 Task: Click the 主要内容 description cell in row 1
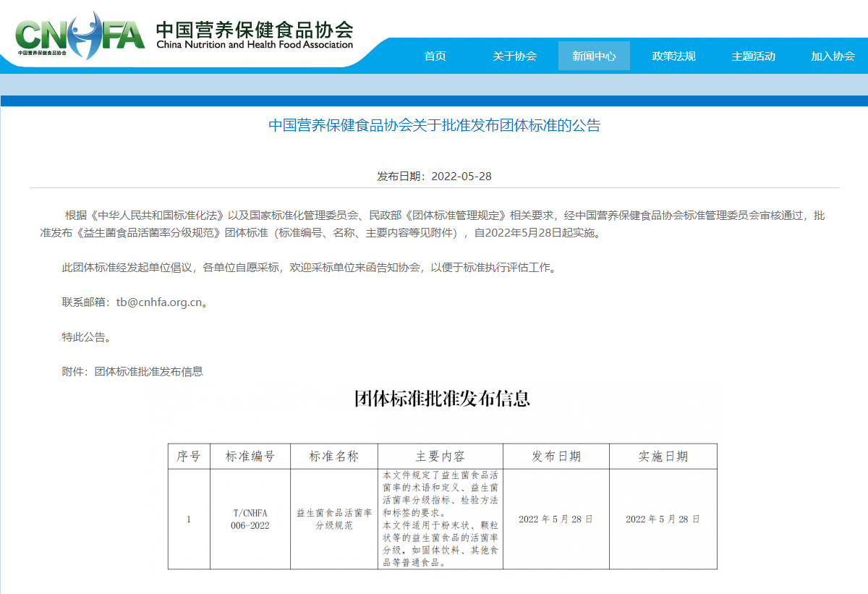pyautogui.click(x=441, y=519)
